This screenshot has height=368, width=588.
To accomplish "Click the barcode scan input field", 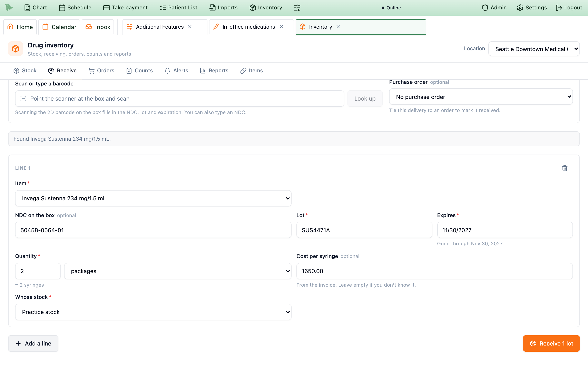I will (x=179, y=99).
